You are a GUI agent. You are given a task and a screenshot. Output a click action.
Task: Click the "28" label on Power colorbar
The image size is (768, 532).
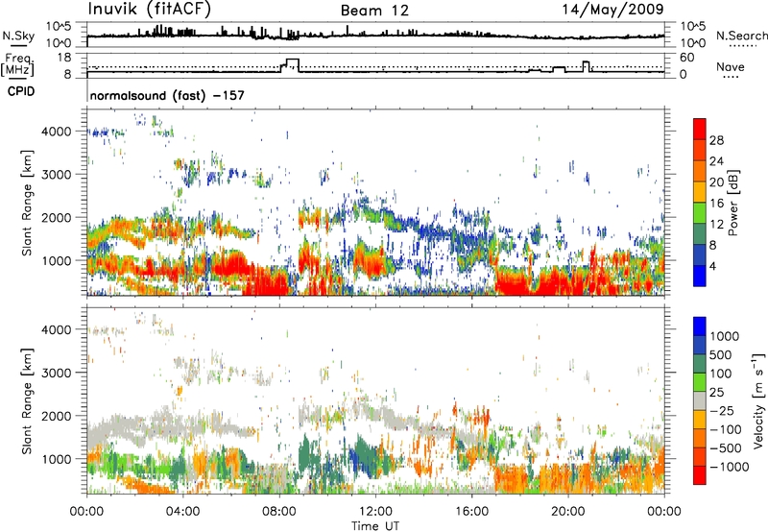click(716, 140)
